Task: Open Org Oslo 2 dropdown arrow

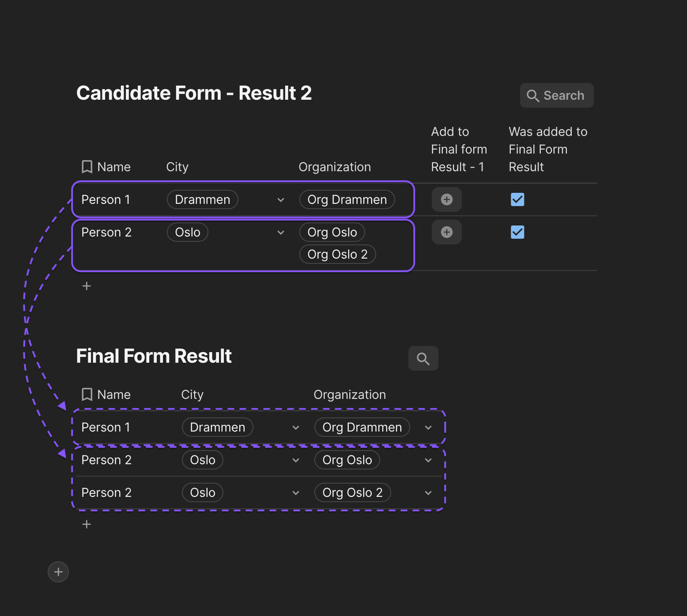Action: click(x=428, y=493)
